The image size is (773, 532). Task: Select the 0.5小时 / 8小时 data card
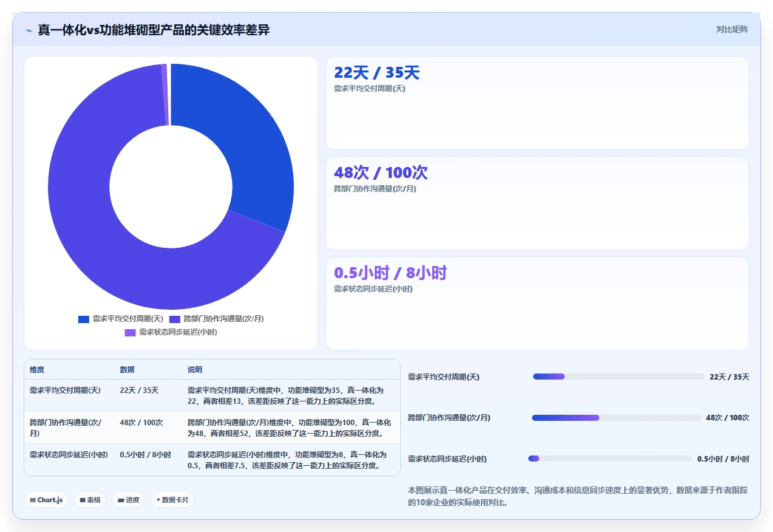537,303
